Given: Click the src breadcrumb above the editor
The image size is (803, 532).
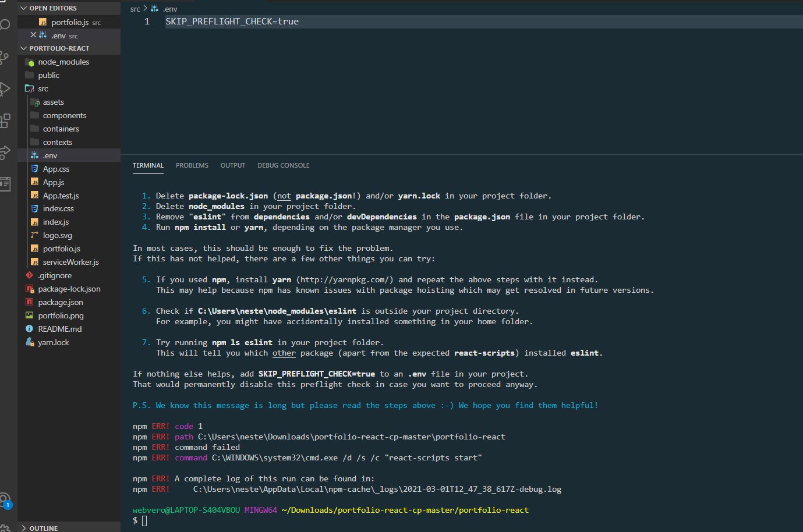Looking at the screenshot, I should [x=135, y=9].
